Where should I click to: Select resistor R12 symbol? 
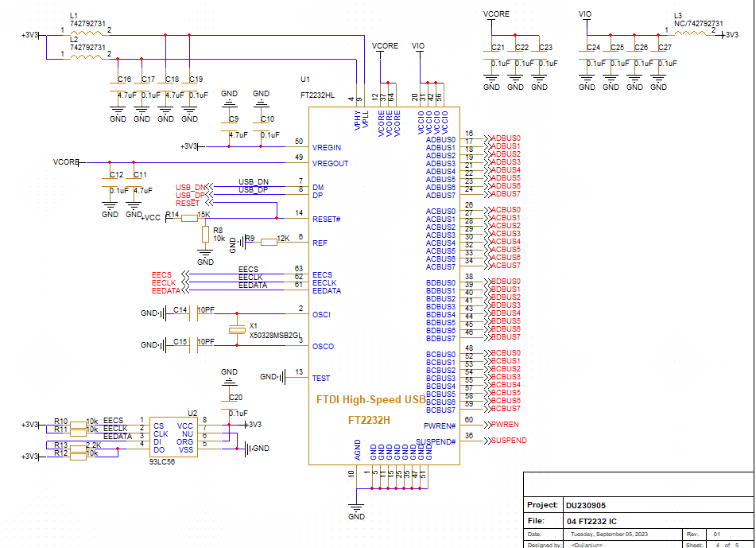[78, 457]
